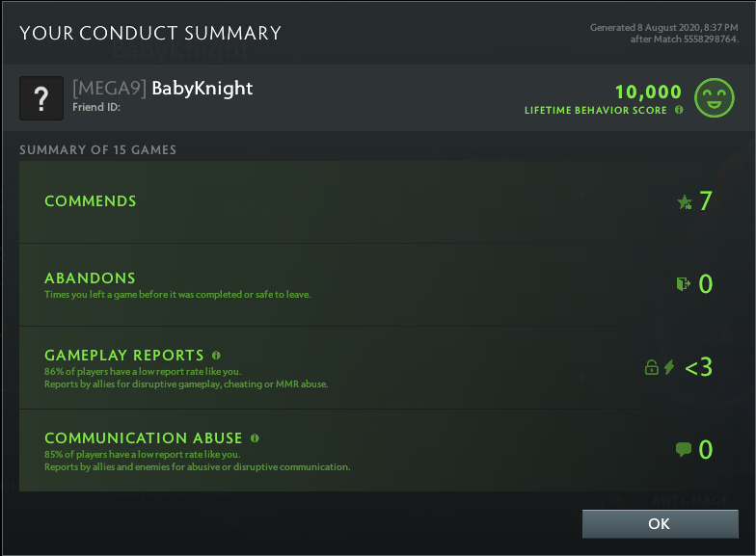Click the Gameplay Reports info icon
The height and width of the screenshot is (556, 756).
[x=216, y=355]
